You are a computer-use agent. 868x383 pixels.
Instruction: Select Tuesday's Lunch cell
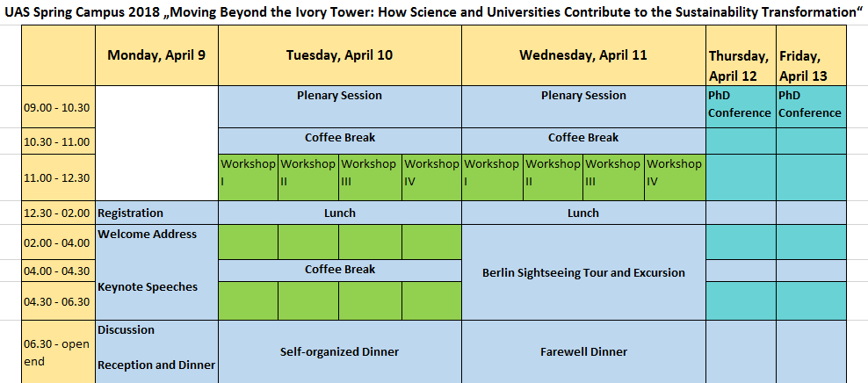[339, 213]
